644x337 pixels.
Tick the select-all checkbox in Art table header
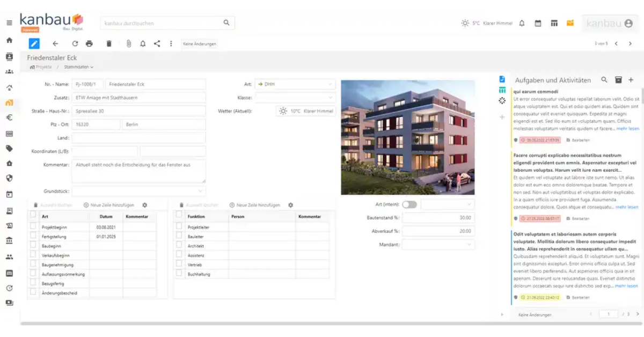33,215
